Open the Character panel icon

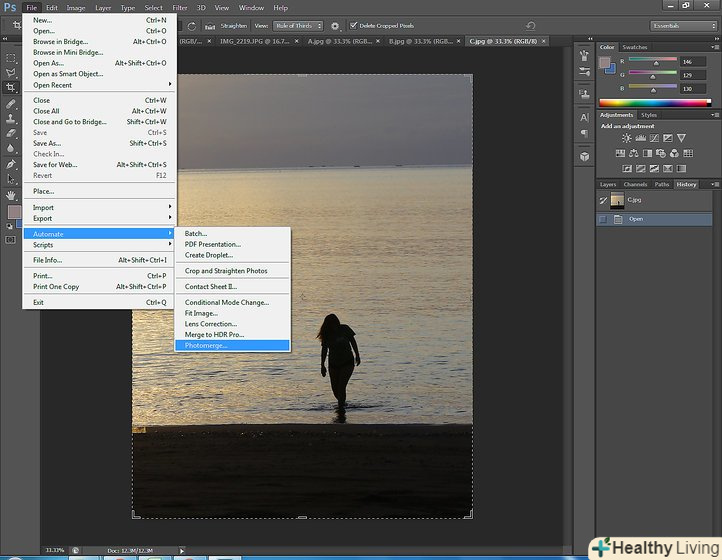584,116
